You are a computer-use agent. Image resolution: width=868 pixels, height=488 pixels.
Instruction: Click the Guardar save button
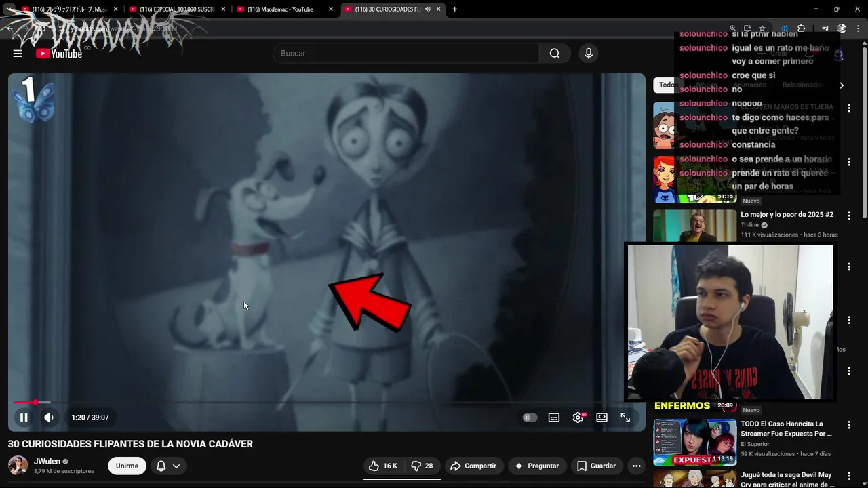(x=597, y=466)
